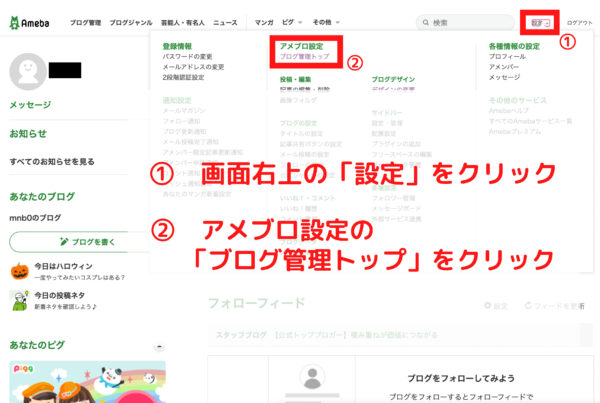Click the magnifier icon in the search box
The width and height of the screenshot is (600, 403).
point(426,23)
